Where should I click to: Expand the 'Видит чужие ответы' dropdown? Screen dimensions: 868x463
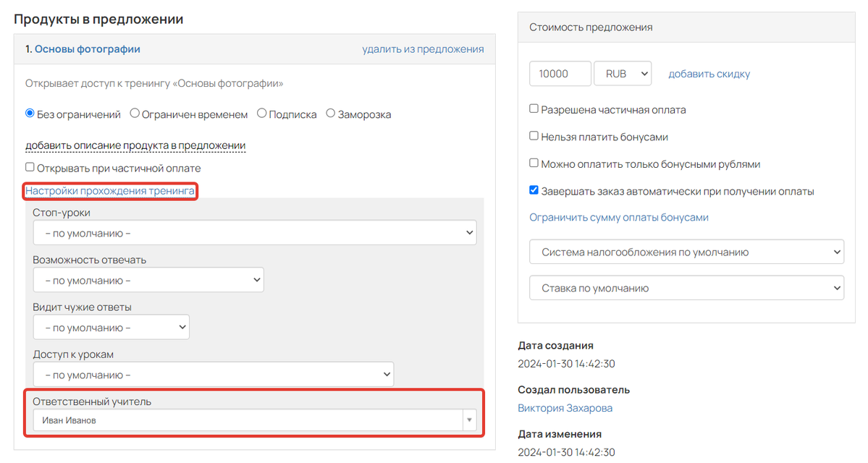point(111,328)
